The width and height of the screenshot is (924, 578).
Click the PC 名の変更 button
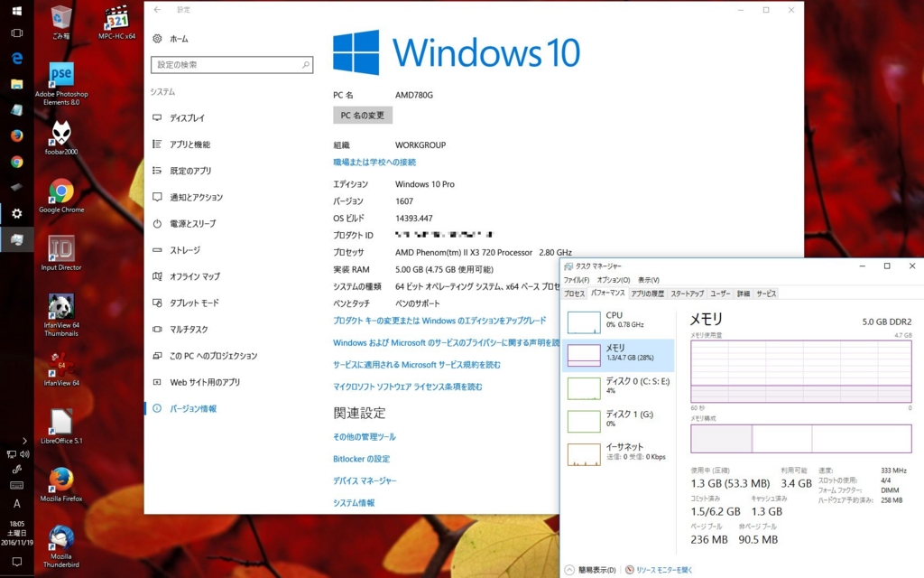point(363,115)
